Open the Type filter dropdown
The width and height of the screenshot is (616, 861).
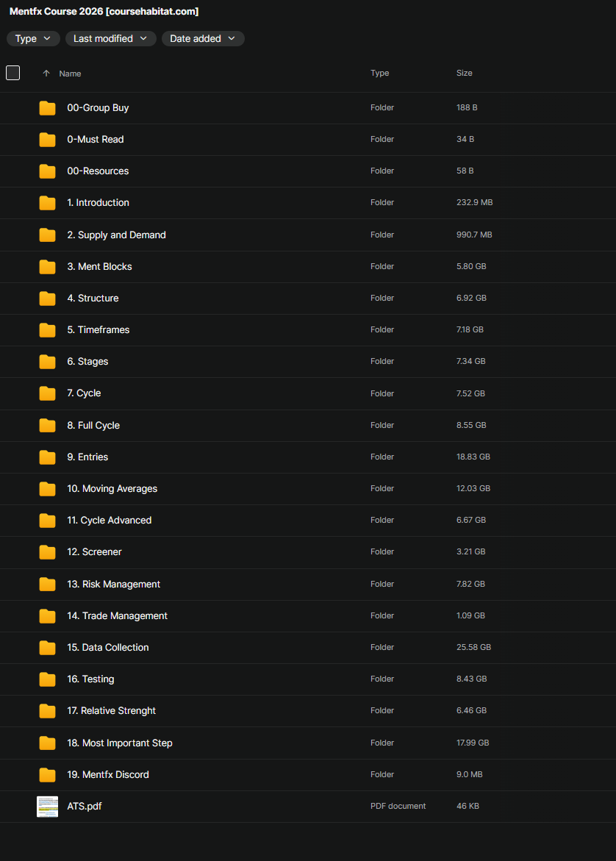click(33, 38)
